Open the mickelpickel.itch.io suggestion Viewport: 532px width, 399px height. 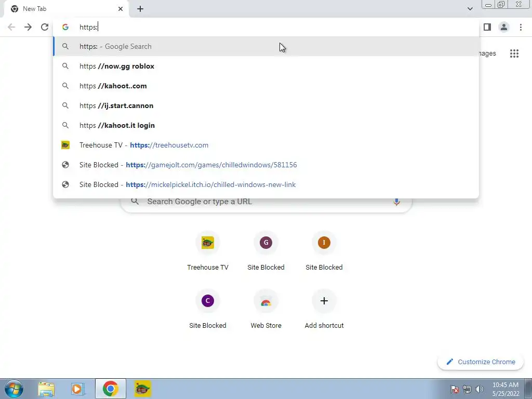(265, 184)
